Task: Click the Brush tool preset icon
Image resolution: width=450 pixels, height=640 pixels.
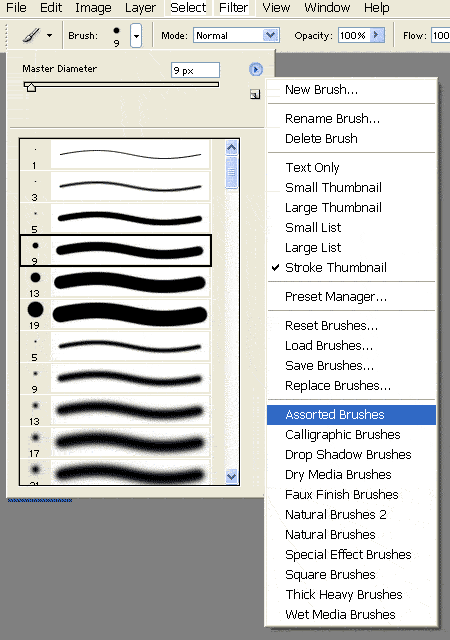Action: (x=31, y=36)
